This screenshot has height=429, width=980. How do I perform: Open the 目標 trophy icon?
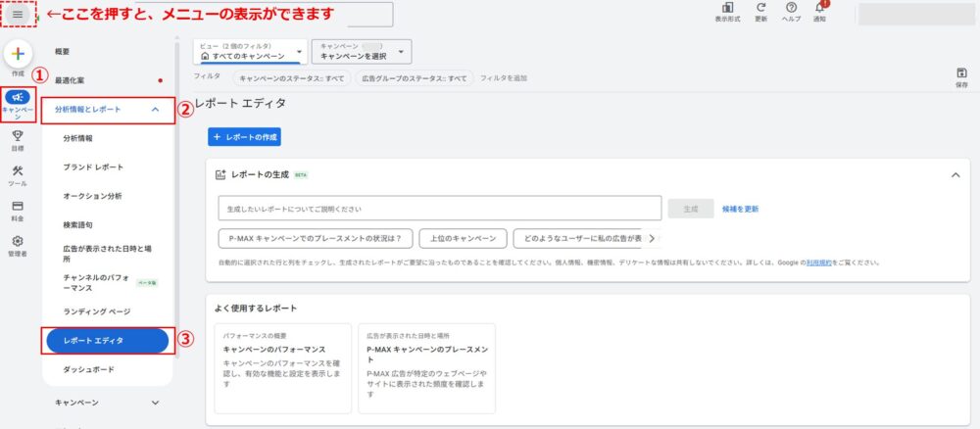(x=18, y=137)
